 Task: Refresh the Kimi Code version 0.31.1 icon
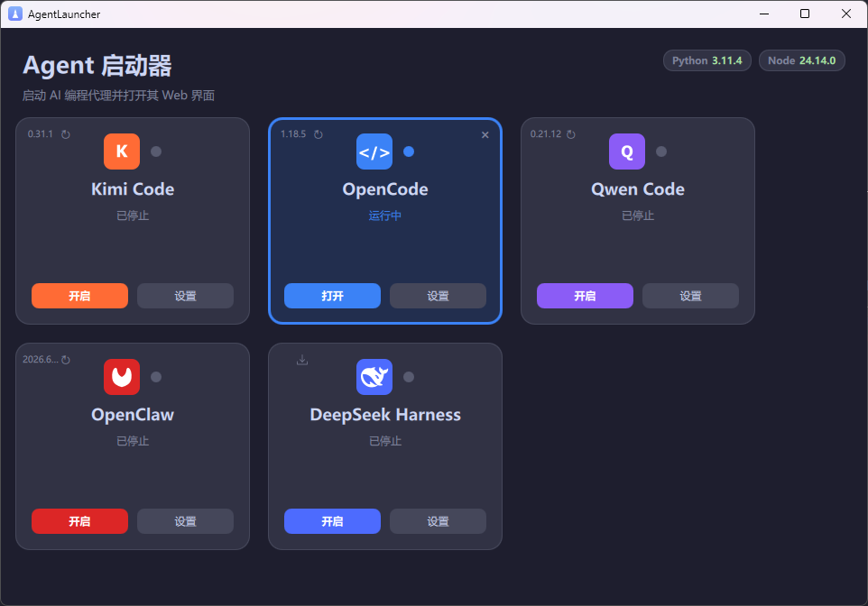point(65,134)
